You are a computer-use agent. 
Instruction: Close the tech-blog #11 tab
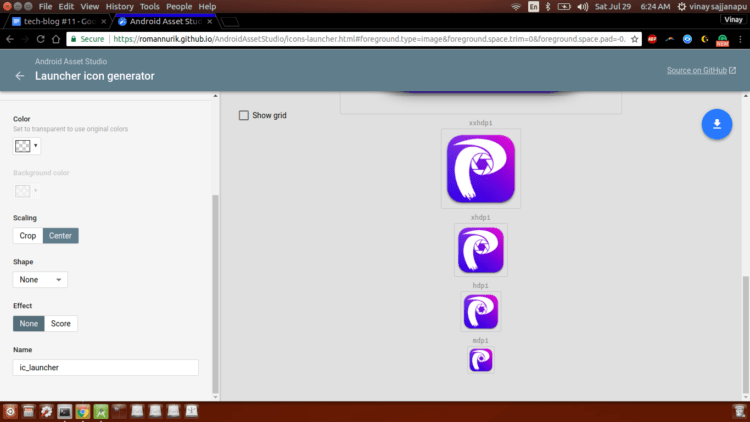[103, 22]
